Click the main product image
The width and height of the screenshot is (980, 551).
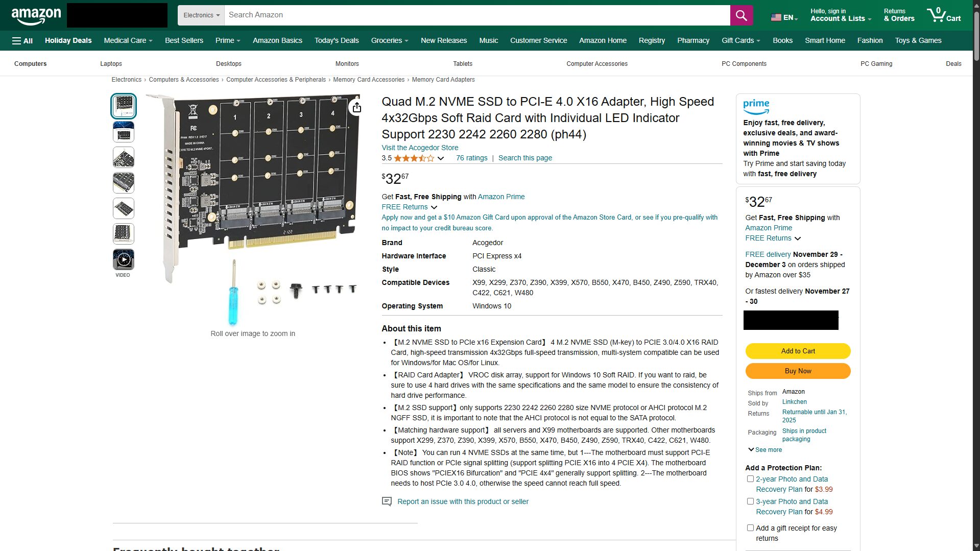[253, 209]
